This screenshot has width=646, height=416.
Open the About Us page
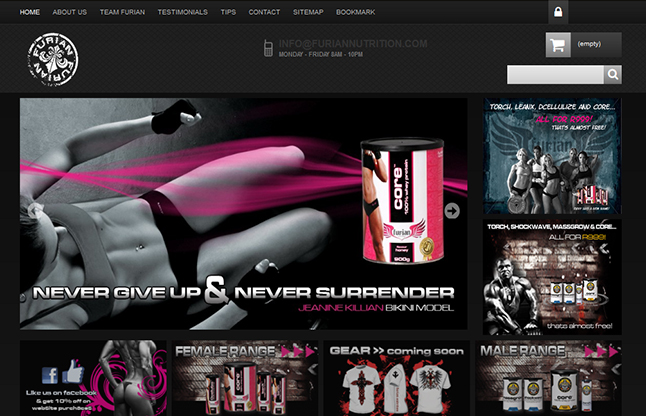tap(69, 12)
